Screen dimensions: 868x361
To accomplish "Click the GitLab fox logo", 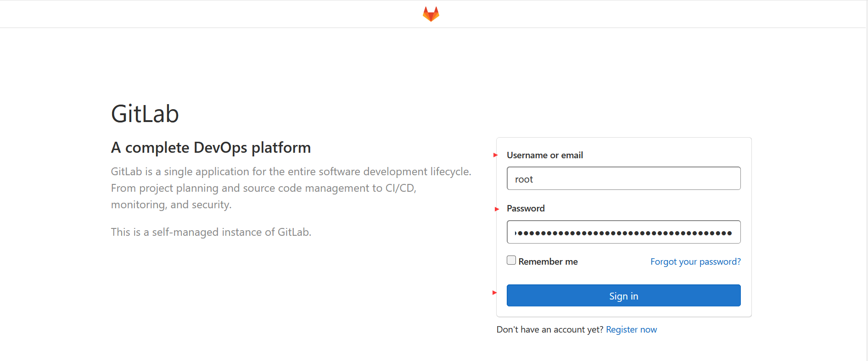I will [x=431, y=14].
